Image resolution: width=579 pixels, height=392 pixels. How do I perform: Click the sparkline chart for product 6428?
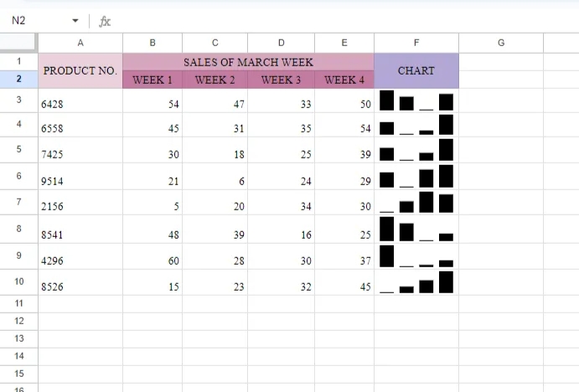(416, 101)
